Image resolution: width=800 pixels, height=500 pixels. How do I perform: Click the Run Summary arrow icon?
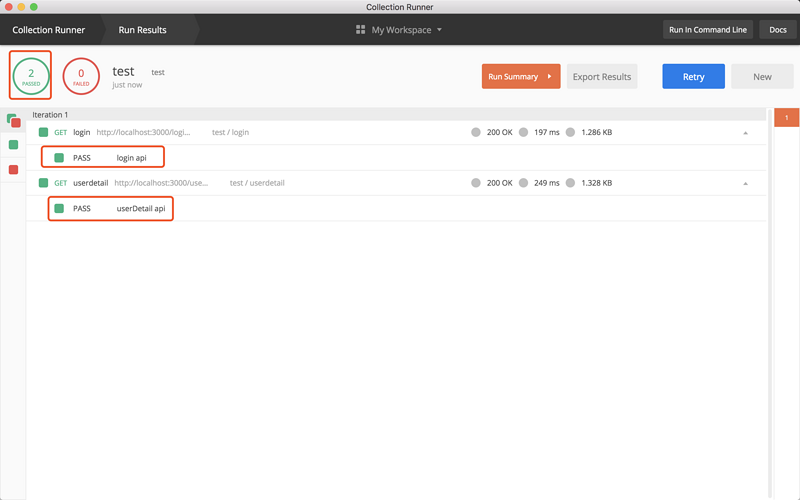pyautogui.click(x=549, y=76)
